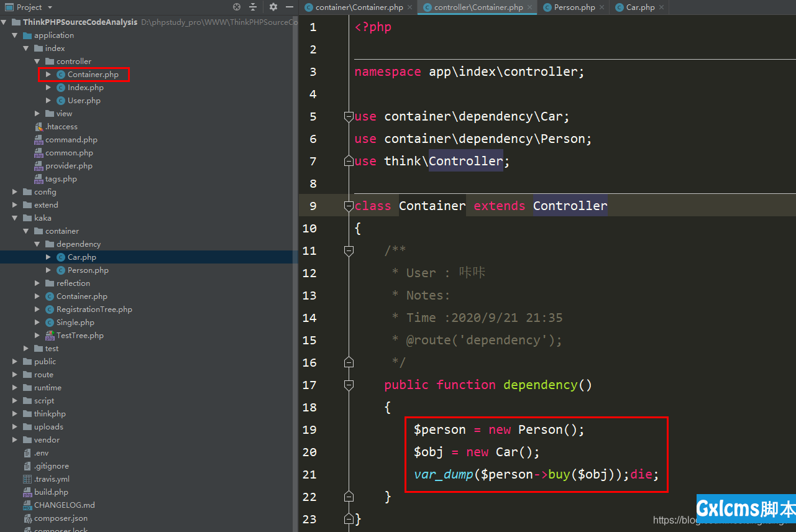Image resolution: width=796 pixels, height=532 pixels.
Task: Hide the Project tool window
Action: 290,7
